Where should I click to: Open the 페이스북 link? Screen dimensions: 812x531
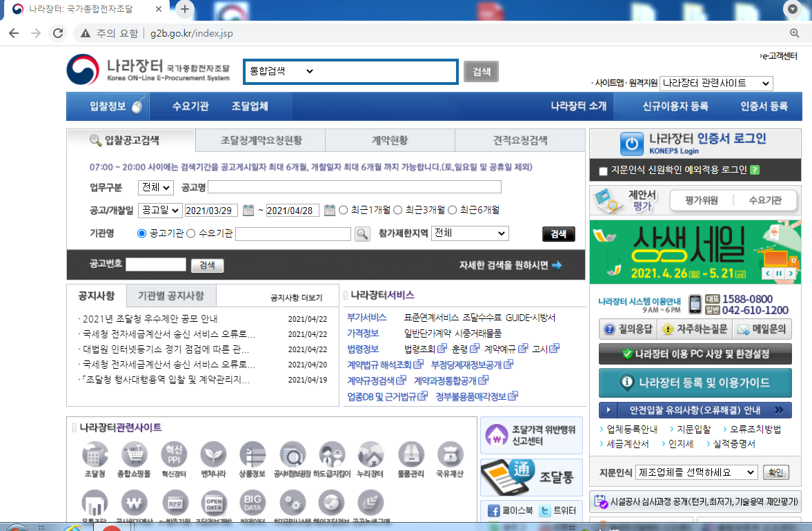(511, 511)
